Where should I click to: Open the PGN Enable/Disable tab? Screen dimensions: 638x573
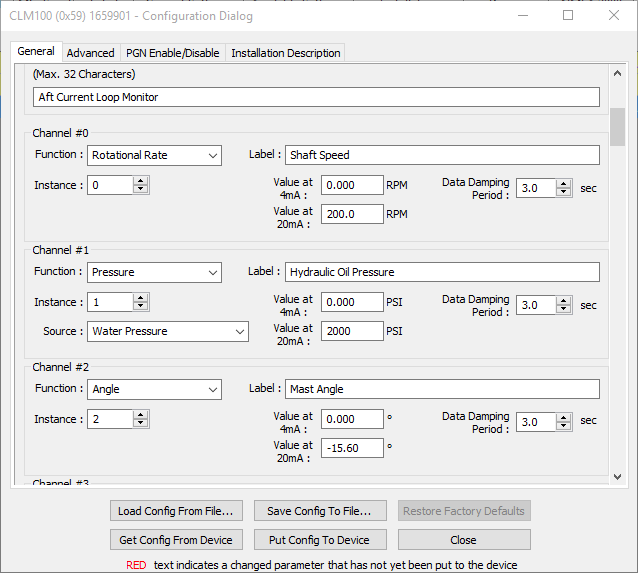point(172,53)
